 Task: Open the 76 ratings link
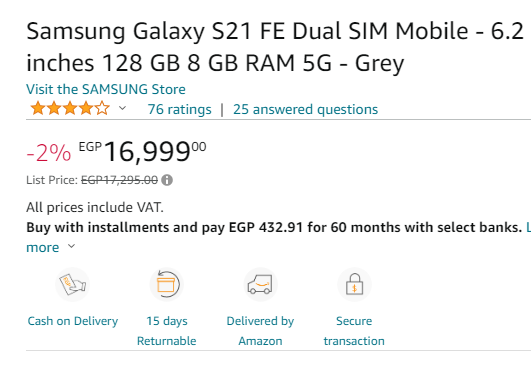179,109
